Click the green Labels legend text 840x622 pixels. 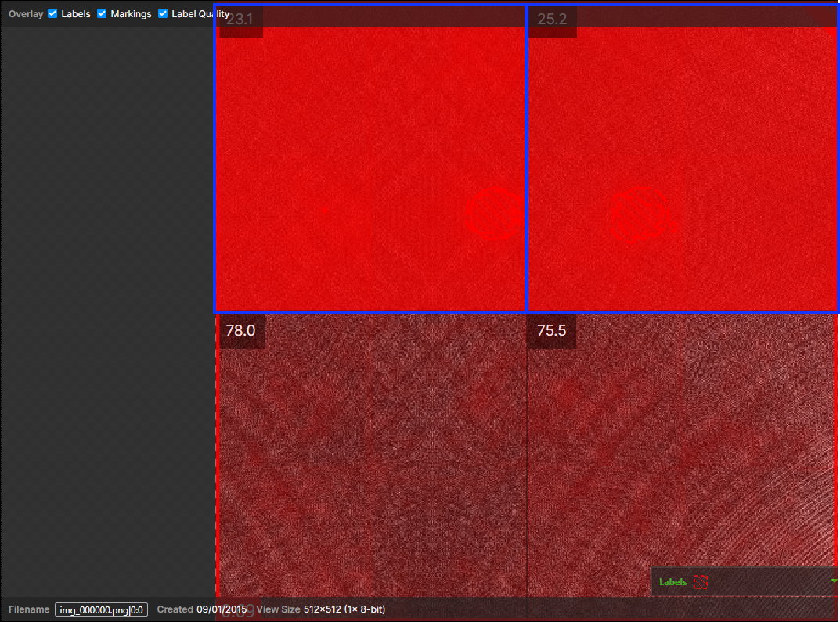click(x=672, y=582)
